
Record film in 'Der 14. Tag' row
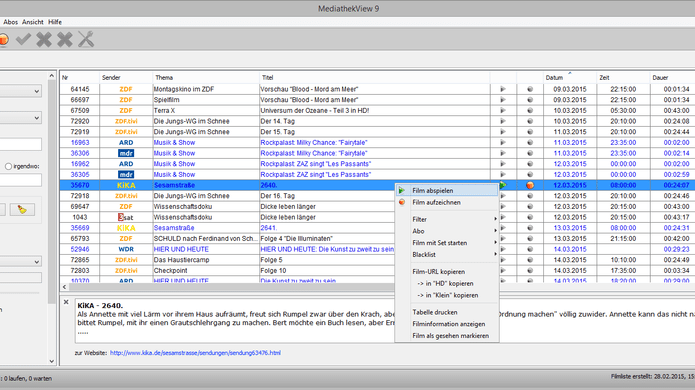pyautogui.click(x=530, y=121)
